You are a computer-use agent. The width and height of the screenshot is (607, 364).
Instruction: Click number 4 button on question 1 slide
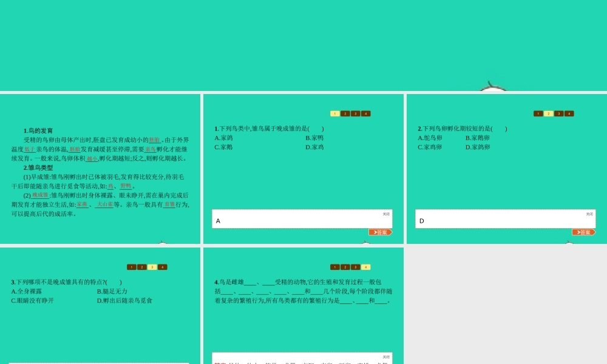[366, 113]
